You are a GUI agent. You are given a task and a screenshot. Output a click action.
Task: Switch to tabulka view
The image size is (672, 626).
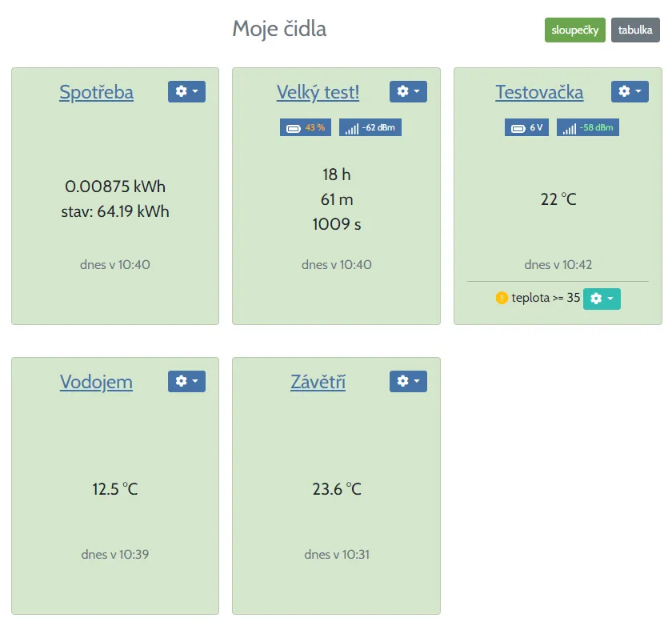[x=635, y=30]
